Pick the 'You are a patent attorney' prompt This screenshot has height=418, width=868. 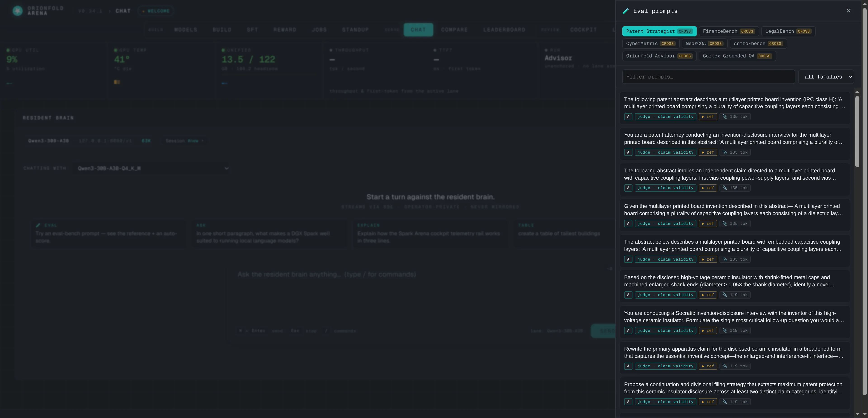735,144
